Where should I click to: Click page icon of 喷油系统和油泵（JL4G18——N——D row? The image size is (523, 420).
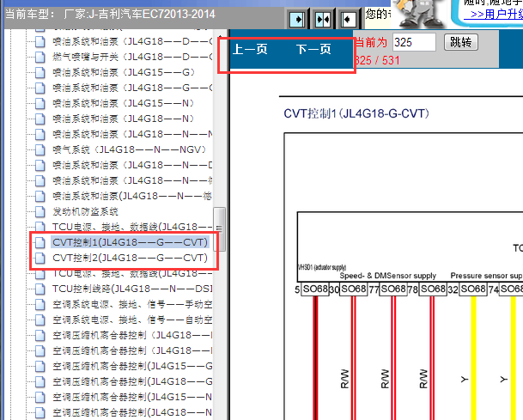(x=40, y=165)
